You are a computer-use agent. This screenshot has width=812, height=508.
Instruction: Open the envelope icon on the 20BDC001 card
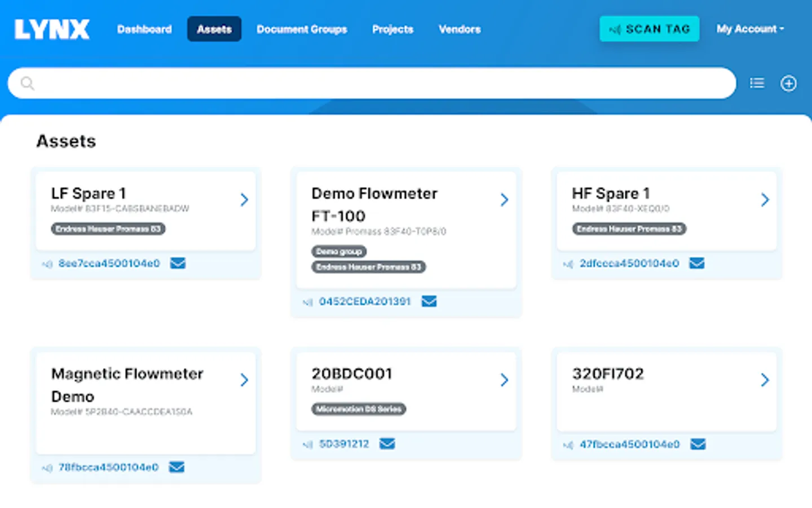click(387, 444)
